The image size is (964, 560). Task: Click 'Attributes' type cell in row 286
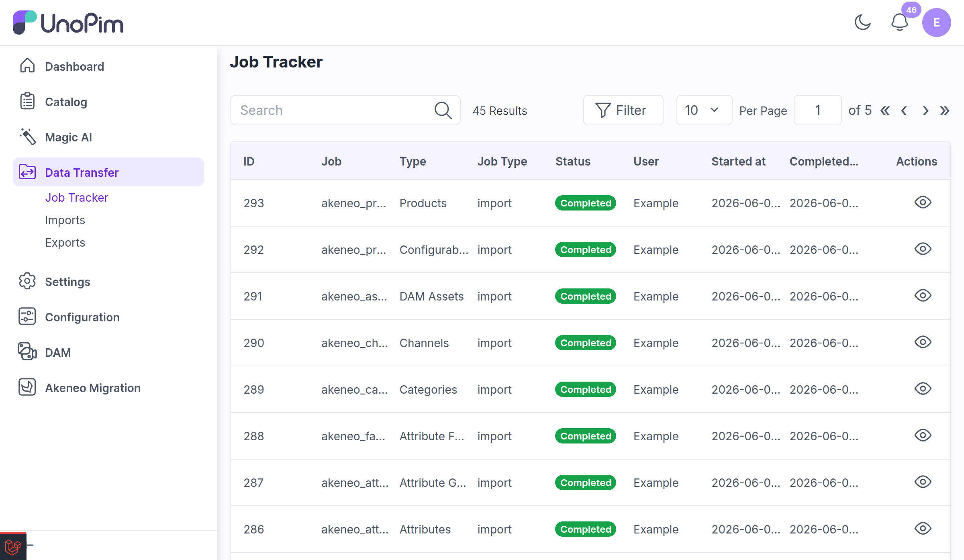425,529
